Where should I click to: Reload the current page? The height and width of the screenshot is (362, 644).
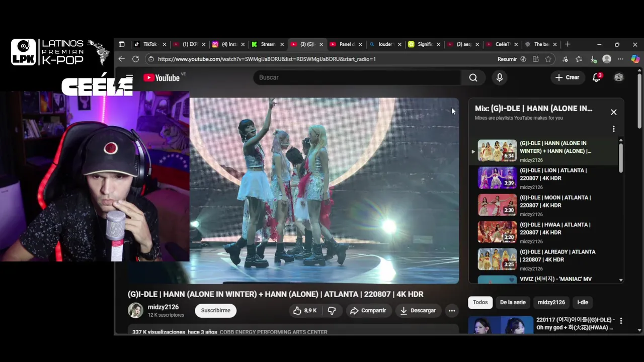tap(135, 59)
